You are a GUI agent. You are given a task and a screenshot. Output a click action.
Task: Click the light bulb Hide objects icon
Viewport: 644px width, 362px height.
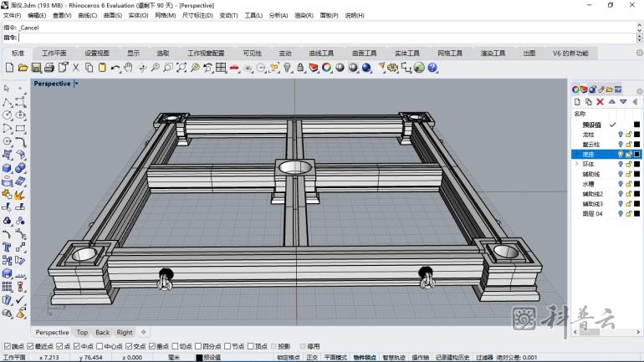click(x=287, y=68)
